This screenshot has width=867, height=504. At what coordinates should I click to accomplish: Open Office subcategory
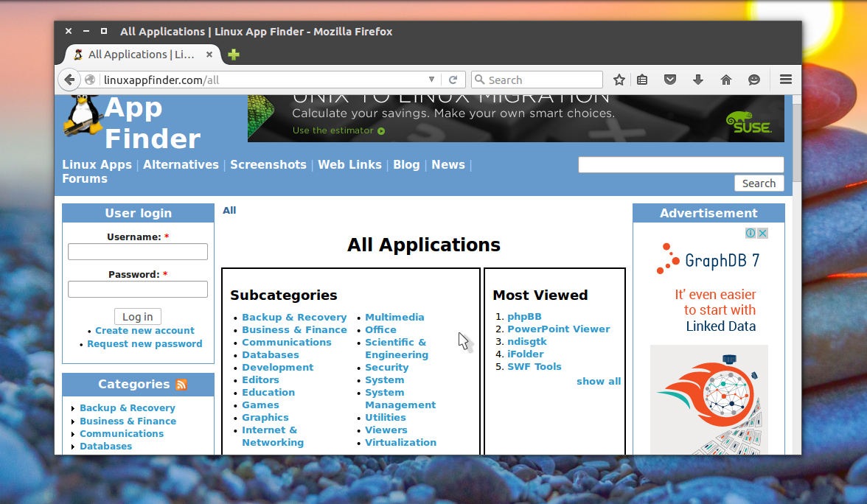pos(380,330)
